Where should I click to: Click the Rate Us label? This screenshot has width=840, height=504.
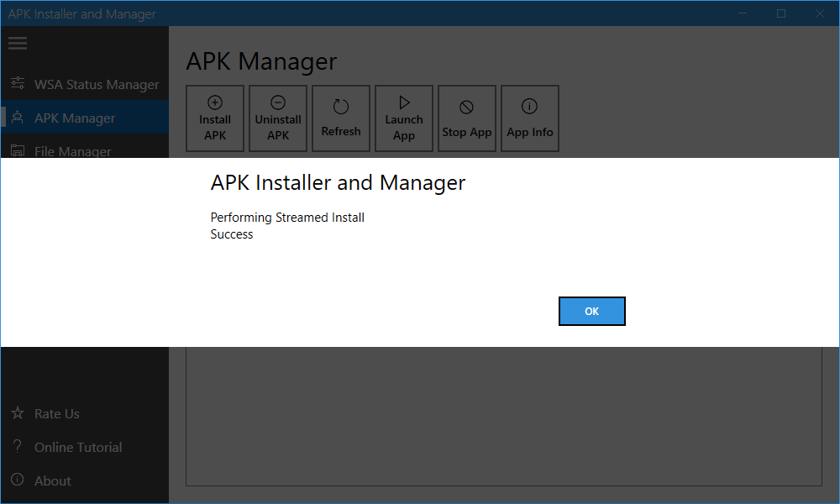click(x=57, y=414)
